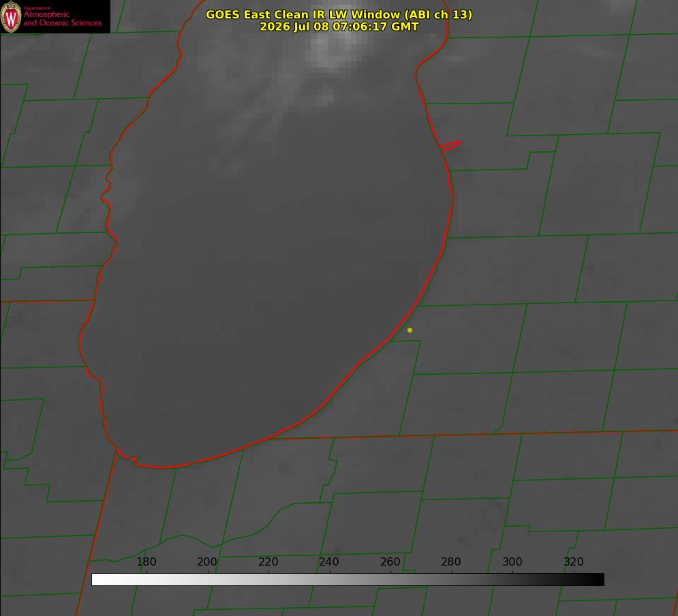Screen dimensions: 678x616
Task: Pick the black end of the colorbar
Action: 598,580
